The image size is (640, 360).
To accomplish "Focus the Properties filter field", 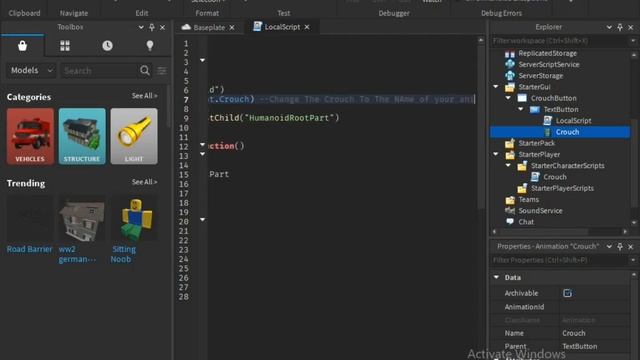I will 560,260.
